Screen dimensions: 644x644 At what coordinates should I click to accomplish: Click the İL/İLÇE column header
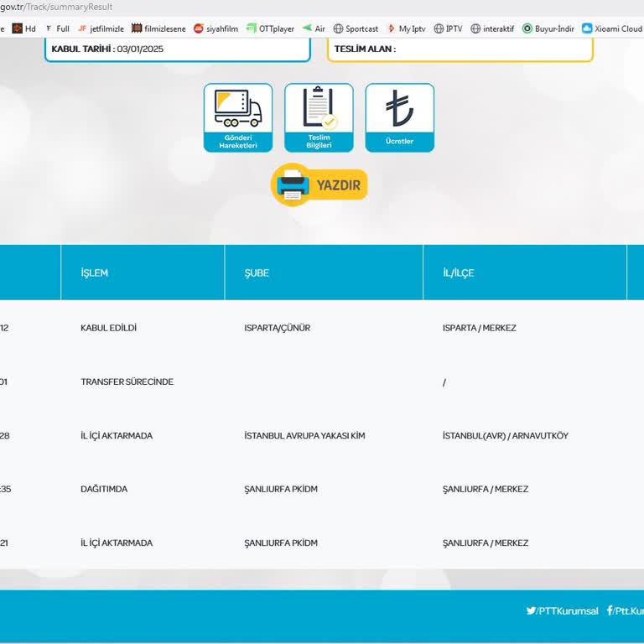[458, 273]
